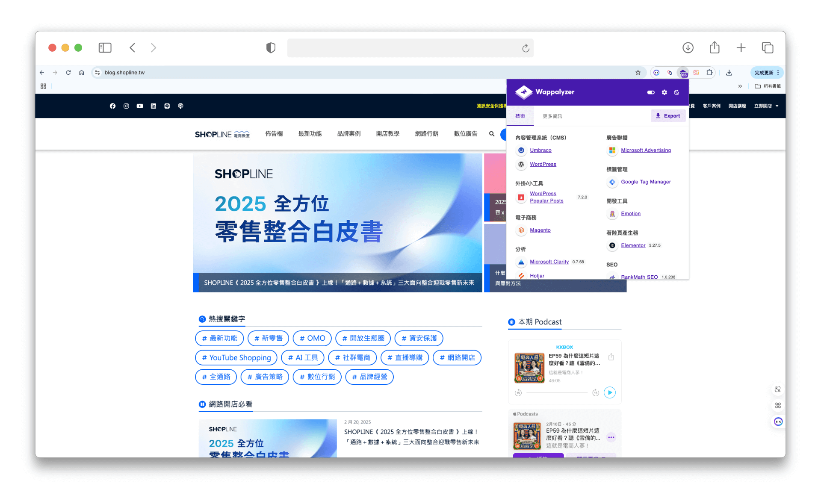The height and width of the screenshot is (504, 821).
Task: Select the # OMO keyword tag
Action: tap(312, 338)
